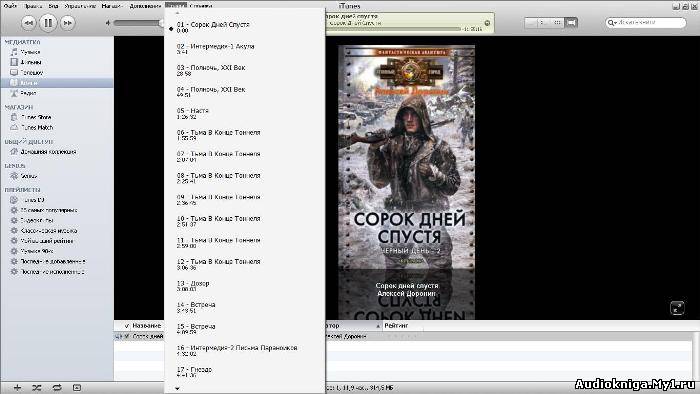This screenshot has width=700, height=394.
Task: Skip to the next track
Action: [67, 23]
